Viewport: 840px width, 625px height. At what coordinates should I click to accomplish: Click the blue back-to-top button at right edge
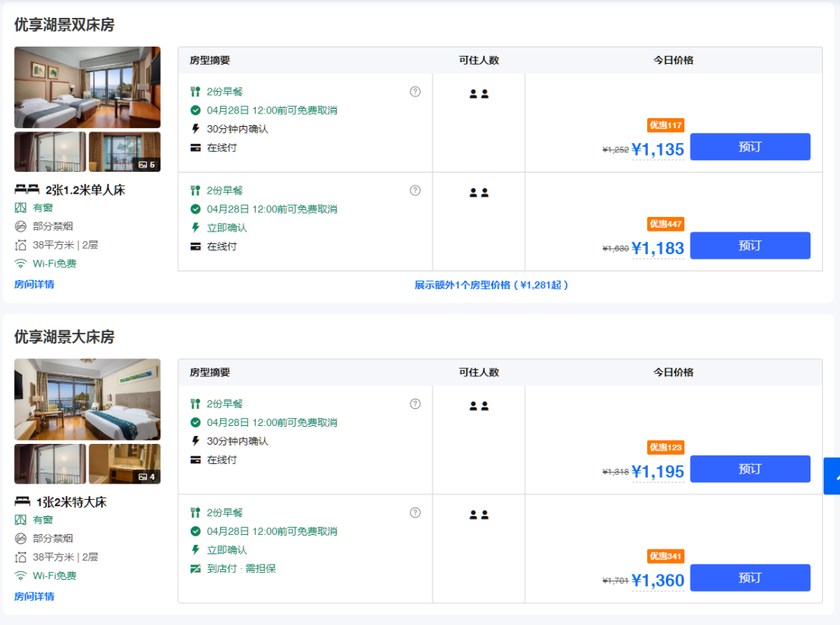(x=832, y=476)
